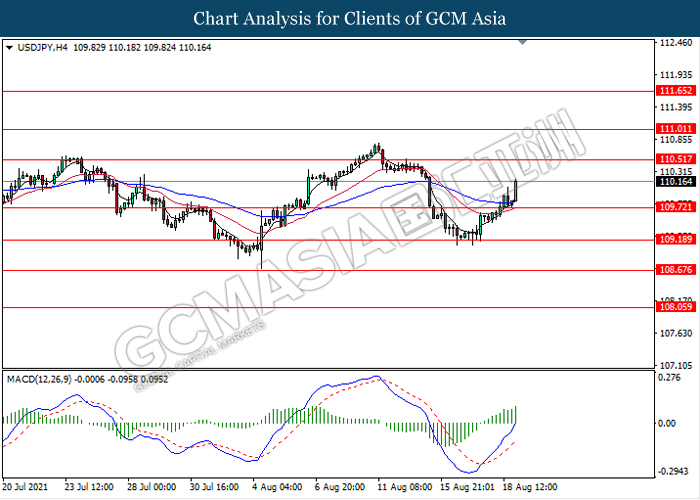Select the 108.676 red price tag
The width and height of the screenshot is (700, 500).
(x=676, y=271)
